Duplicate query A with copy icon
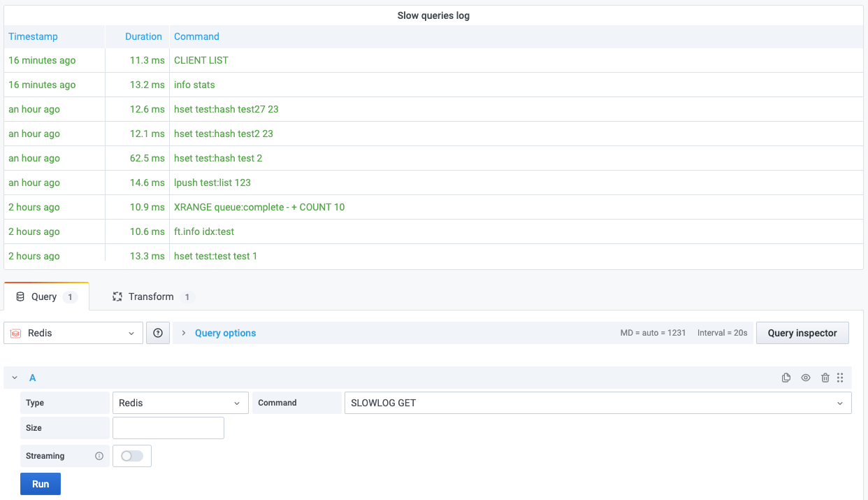Image resolution: width=868 pixels, height=500 pixels. click(x=786, y=378)
